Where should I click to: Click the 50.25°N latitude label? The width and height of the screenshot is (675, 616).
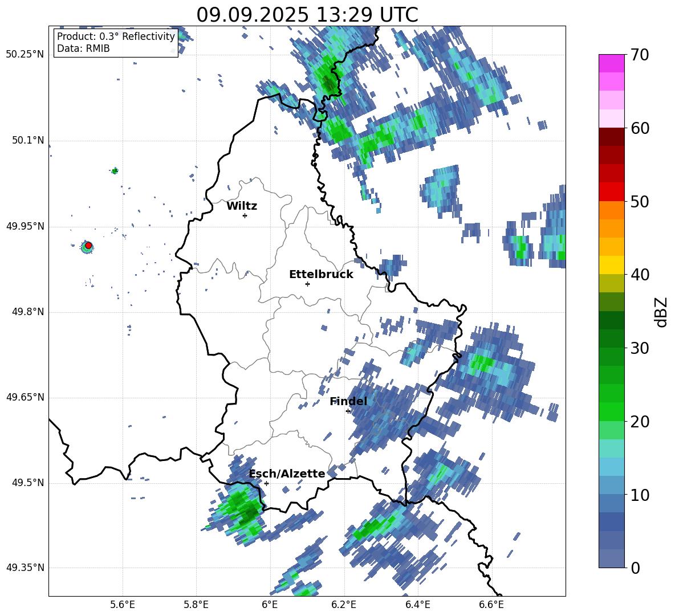[25, 55]
